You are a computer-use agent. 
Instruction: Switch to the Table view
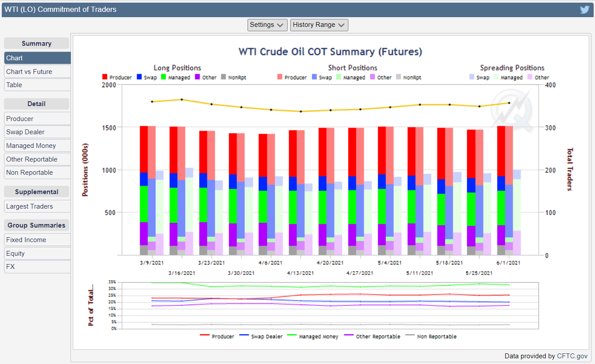click(x=37, y=85)
